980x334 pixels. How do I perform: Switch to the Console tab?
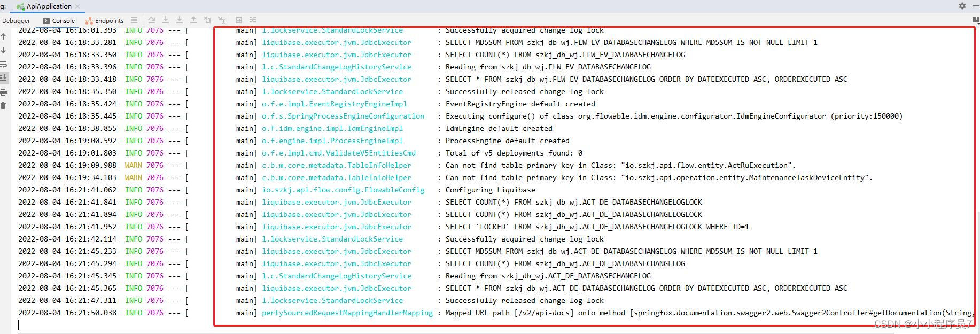[59, 21]
